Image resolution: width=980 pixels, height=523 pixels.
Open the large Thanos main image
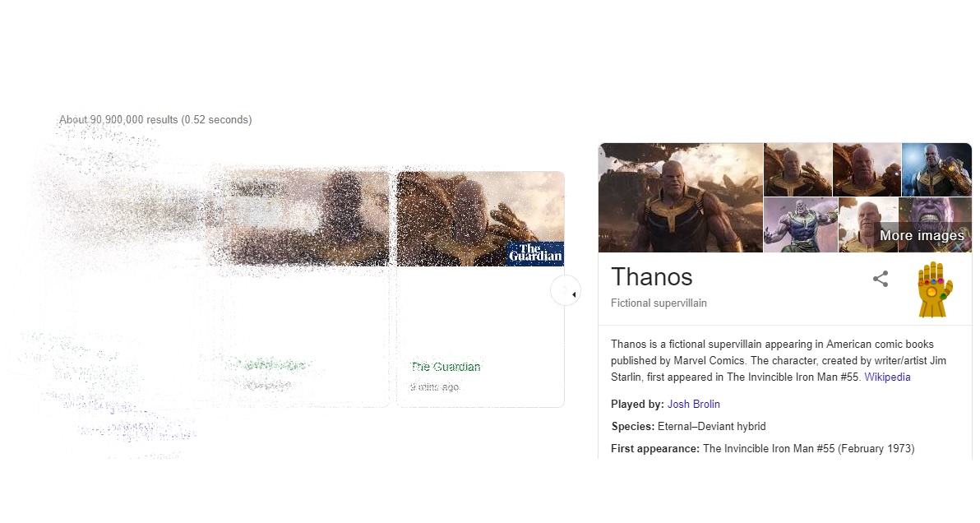point(680,197)
